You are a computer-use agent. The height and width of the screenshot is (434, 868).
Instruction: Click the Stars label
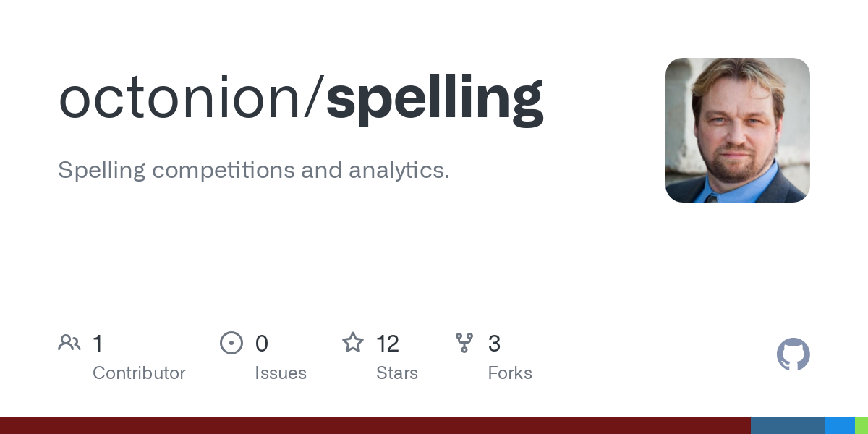[x=397, y=373]
